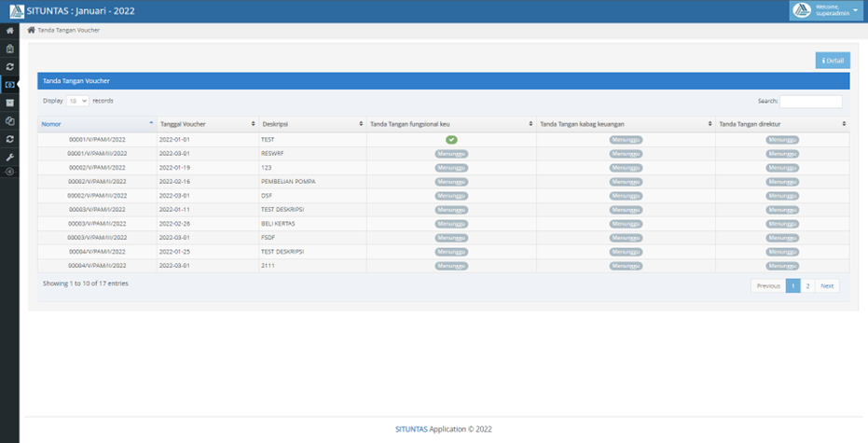Click kabag keuangan Menunggu badge in TEST row

[627, 140]
